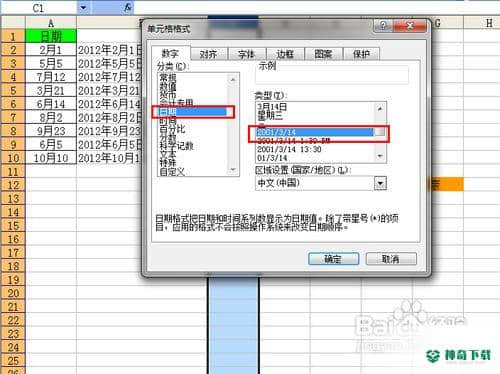
Task: Open the 边框 tab
Action: point(285,54)
